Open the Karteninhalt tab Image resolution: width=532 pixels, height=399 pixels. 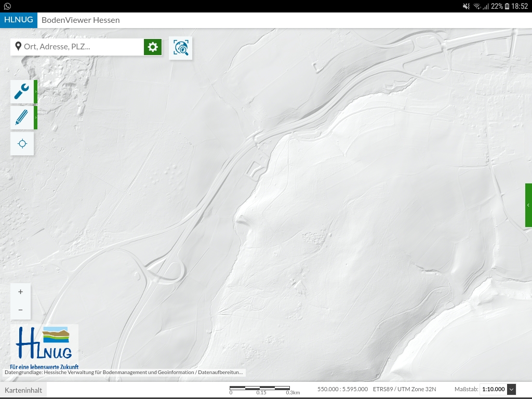pyautogui.click(x=23, y=390)
